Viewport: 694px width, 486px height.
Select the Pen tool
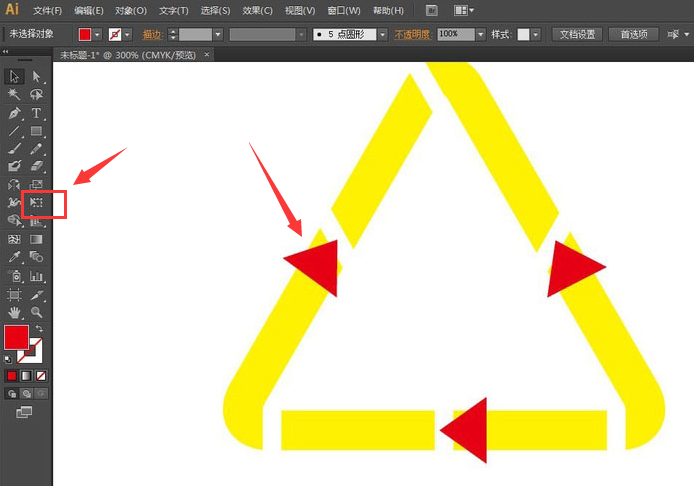(x=14, y=113)
